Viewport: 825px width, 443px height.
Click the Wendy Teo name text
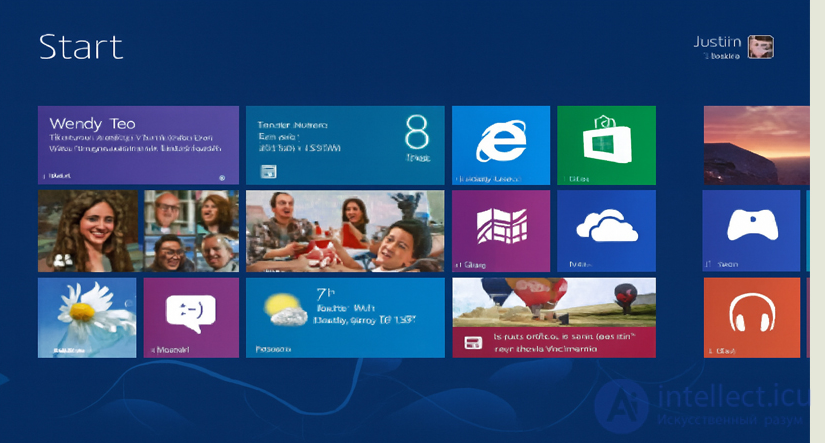(93, 124)
